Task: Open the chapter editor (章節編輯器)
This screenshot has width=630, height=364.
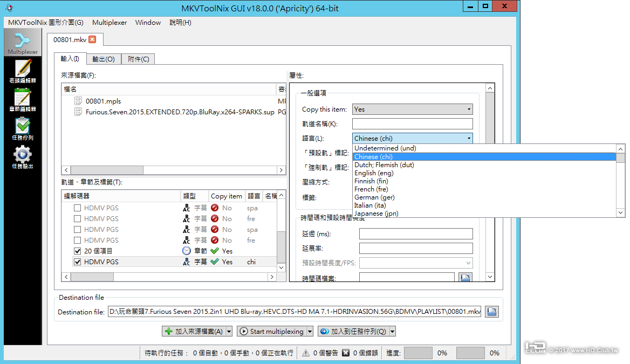Action: 23,100
